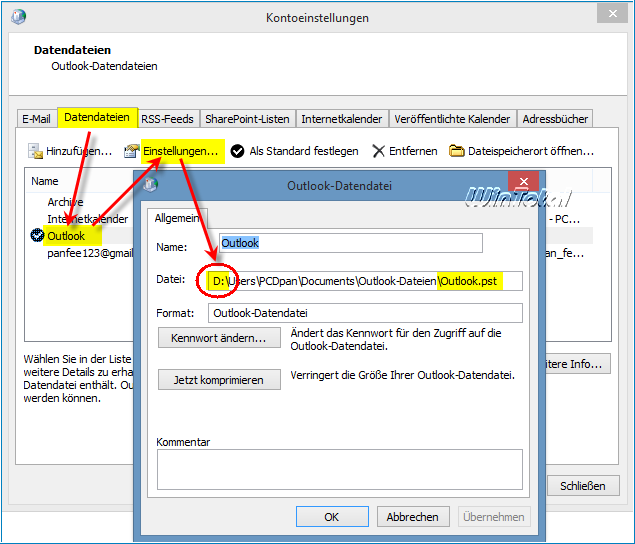
Task: Click the Einstellungen properties icon
Action: [x=132, y=151]
